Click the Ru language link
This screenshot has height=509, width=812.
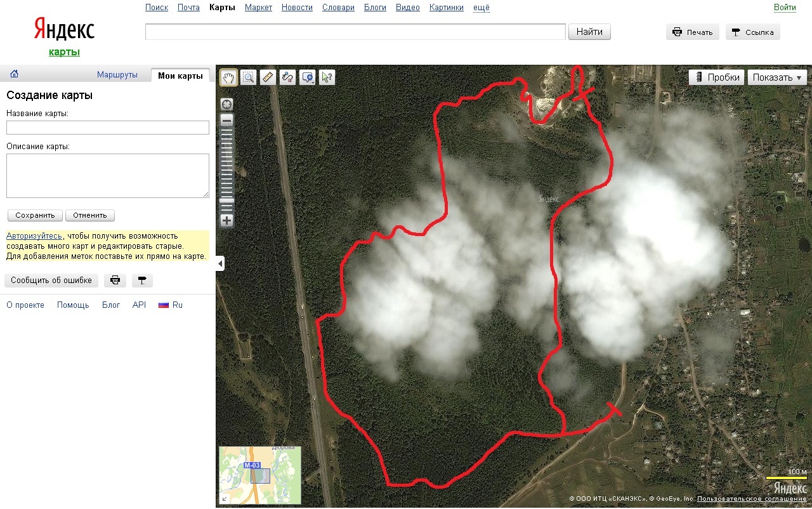point(177,305)
